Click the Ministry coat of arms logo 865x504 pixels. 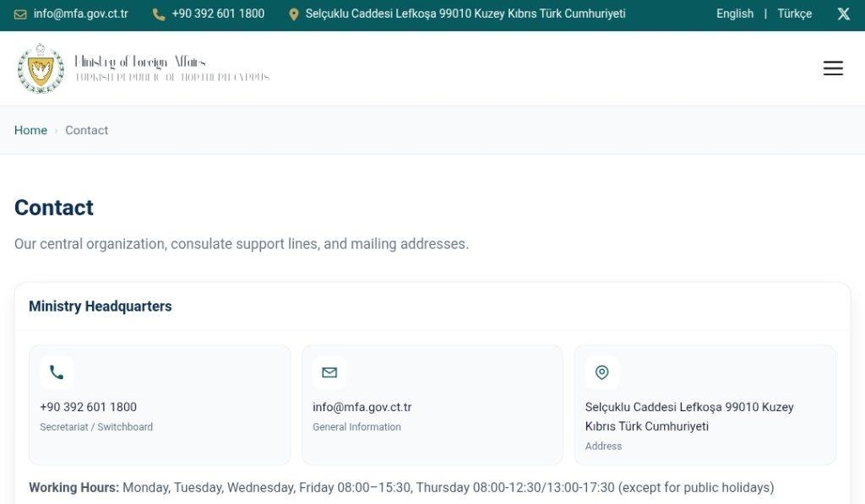41,68
